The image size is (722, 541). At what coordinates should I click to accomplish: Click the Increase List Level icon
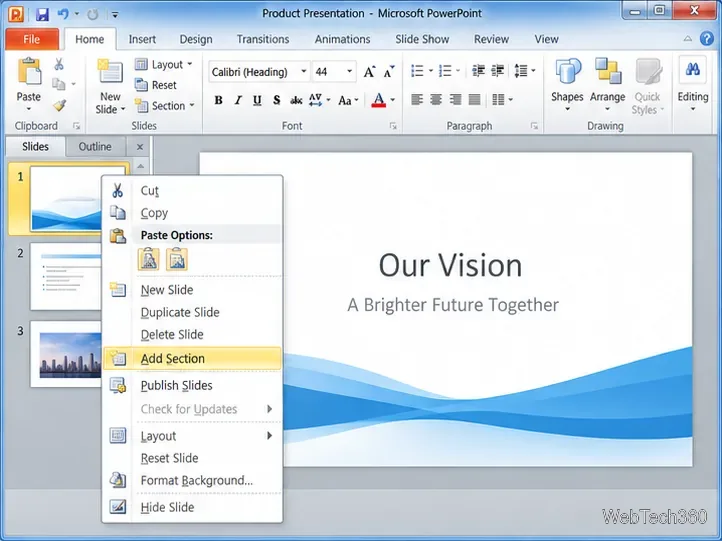pos(498,71)
